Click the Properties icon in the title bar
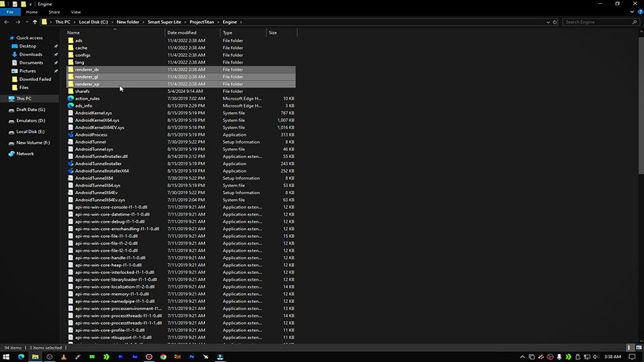Viewport: 644px width, 362px height. 15,4
